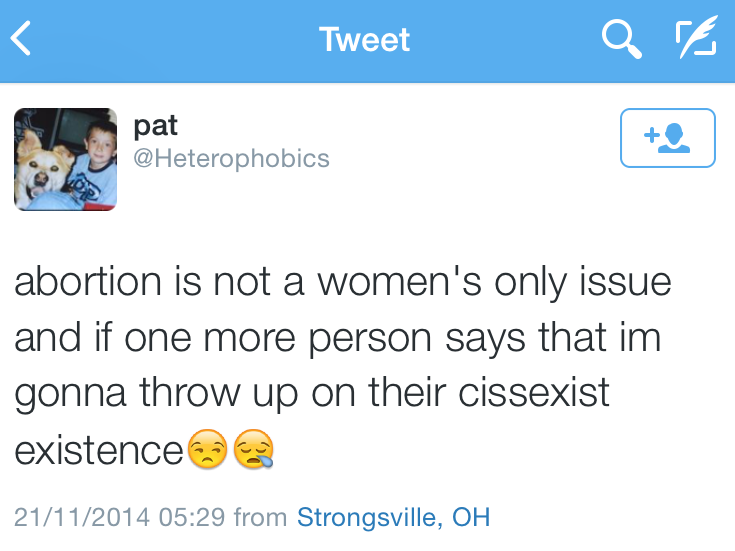Tap the unamused face emoji
Viewport: 735px width, 551px height.
[207, 451]
